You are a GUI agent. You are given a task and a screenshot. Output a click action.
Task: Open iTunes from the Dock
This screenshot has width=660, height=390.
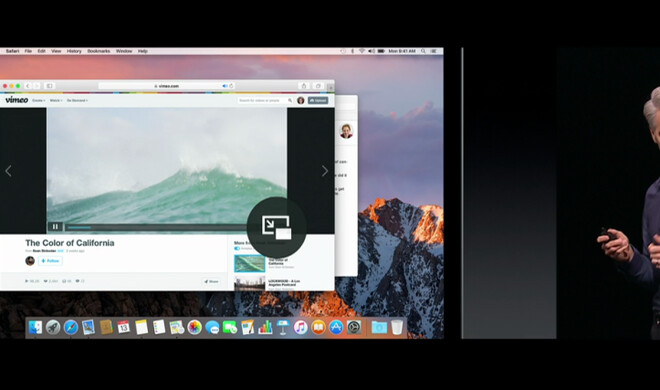tap(301, 327)
